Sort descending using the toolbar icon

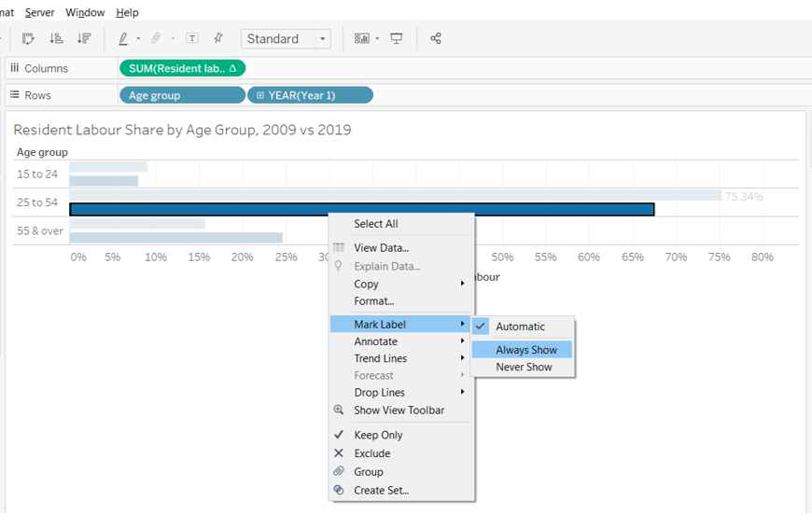point(84,38)
